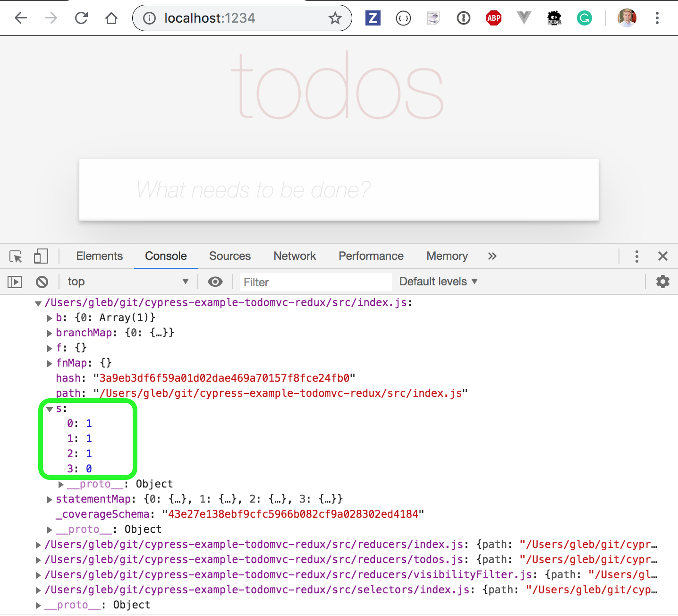The width and height of the screenshot is (678, 616).
Task: Close the DevTools panel
Action: click(663, 256)
